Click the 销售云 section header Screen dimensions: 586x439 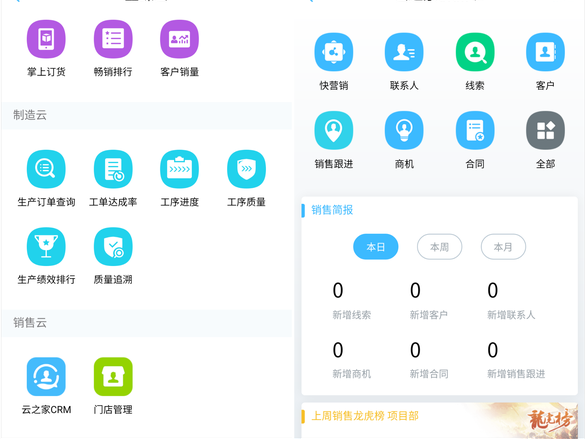tap(146, 323)
